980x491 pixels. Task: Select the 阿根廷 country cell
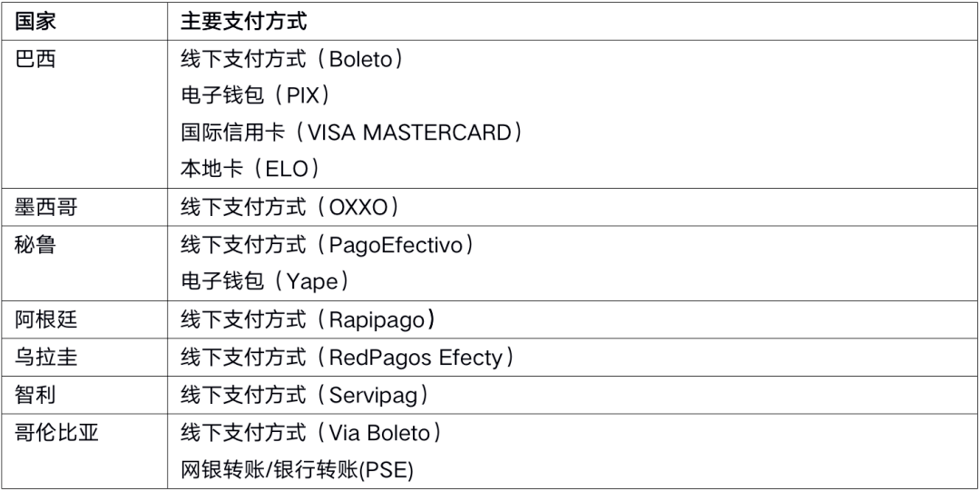click(x=47, y=319)
